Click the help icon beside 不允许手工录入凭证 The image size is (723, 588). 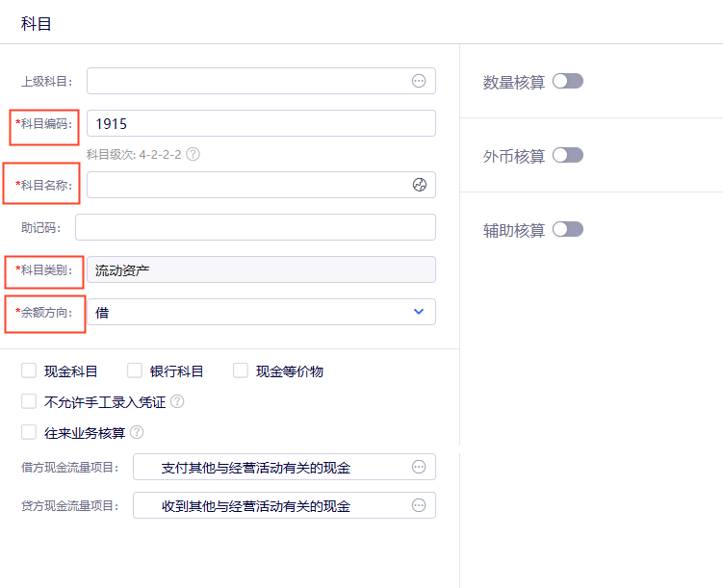point(177,402)
